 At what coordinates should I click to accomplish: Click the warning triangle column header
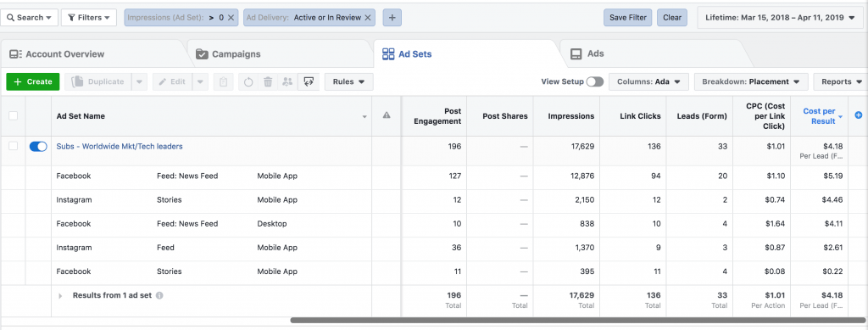click(x=387, y=115)
